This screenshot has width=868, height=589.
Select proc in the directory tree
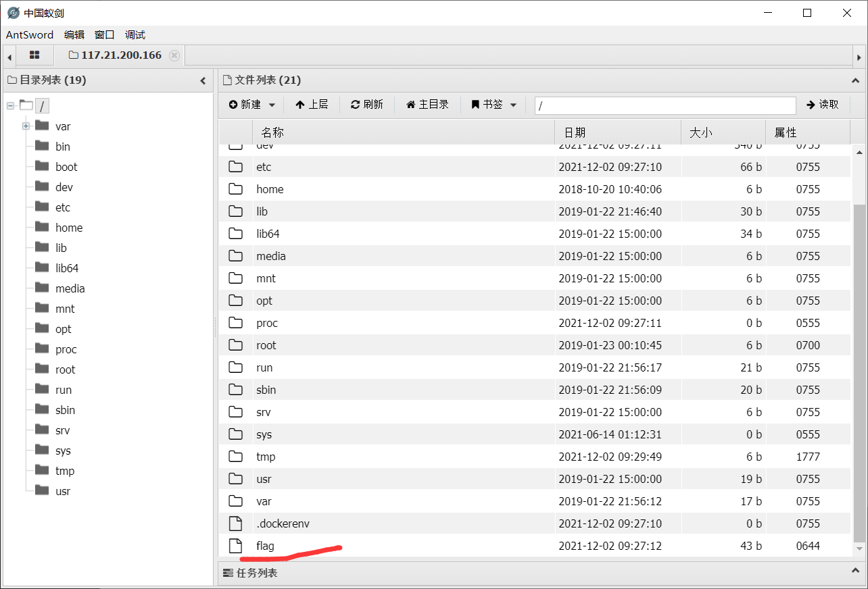[66, 349]
